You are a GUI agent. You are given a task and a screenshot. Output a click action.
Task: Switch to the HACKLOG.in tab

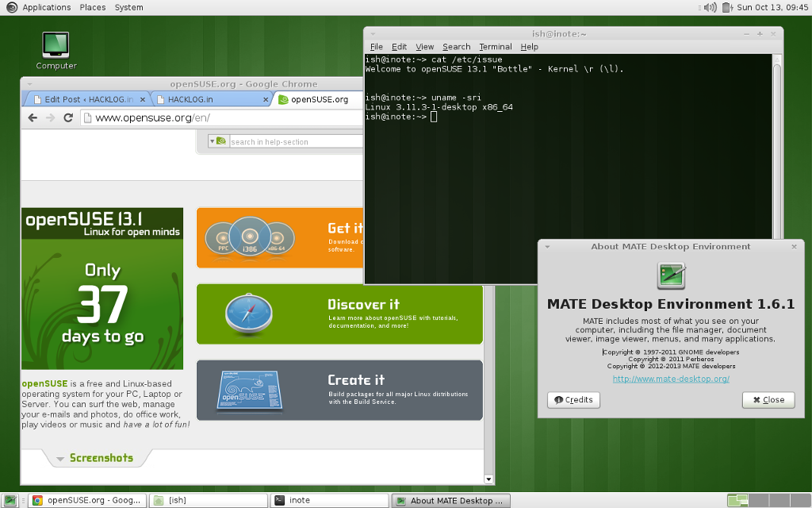pos(212,99)
